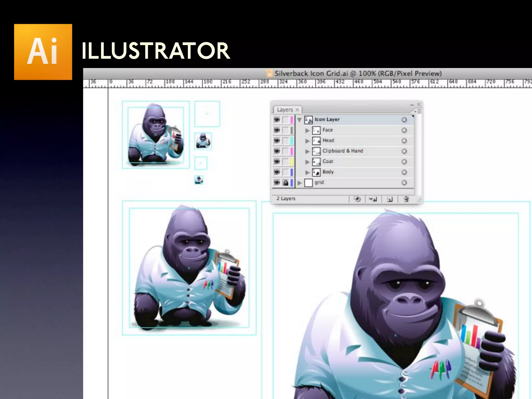Open the Layers panel flyout menu
Image resolution: width=532 pixels, height=399 pixels.
pyautogui.click(x=418, y=111)
